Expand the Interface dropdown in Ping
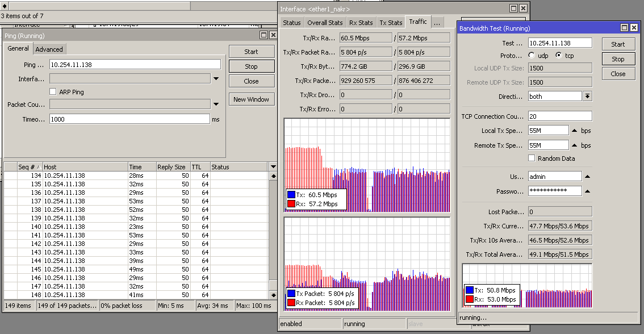The image size is (644, 334). coord(216,79)
